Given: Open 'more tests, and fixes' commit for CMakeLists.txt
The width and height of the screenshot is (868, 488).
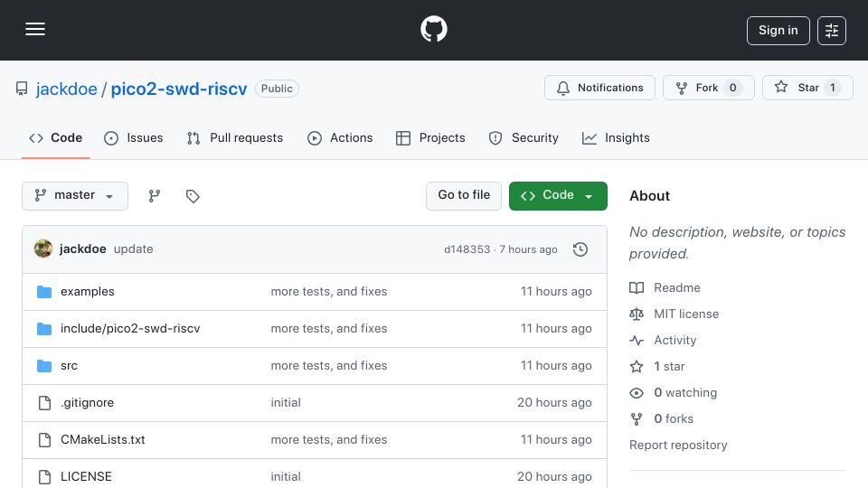Looking at the screenshot, I should coord(329,440).
